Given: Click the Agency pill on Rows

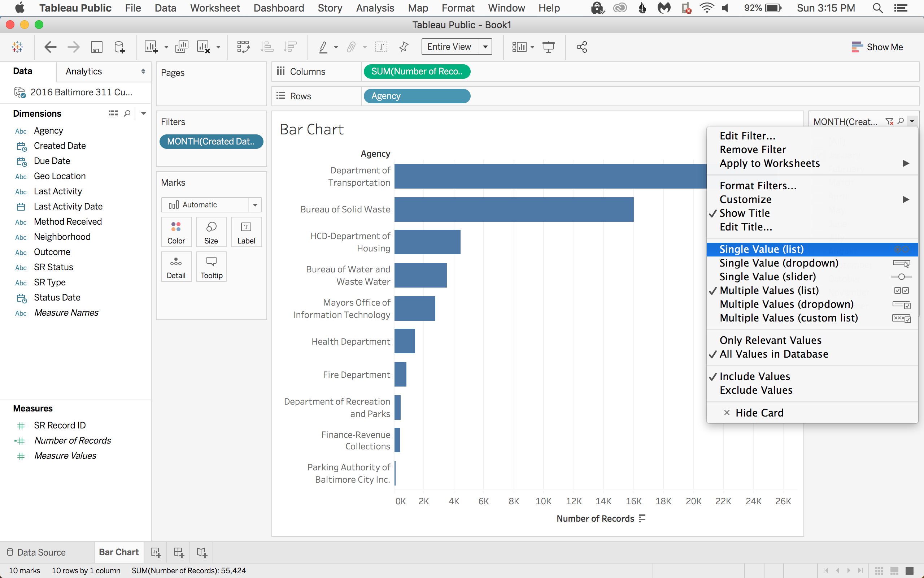Looking at the screenshot, I should (x=417, y=96).
